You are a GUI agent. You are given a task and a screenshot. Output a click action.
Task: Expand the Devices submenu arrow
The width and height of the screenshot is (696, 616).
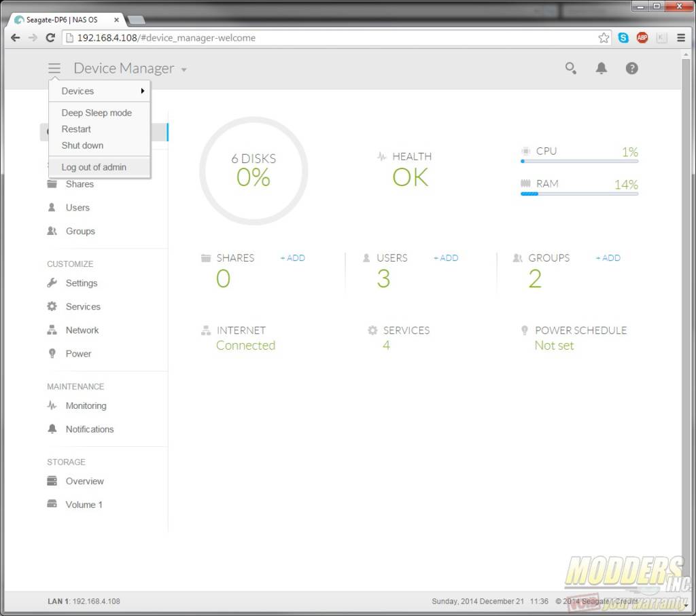click(143, 91)
